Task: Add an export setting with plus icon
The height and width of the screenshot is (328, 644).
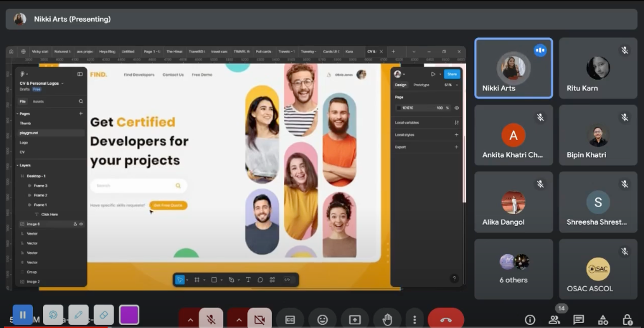Action: [x=456, y=147]
